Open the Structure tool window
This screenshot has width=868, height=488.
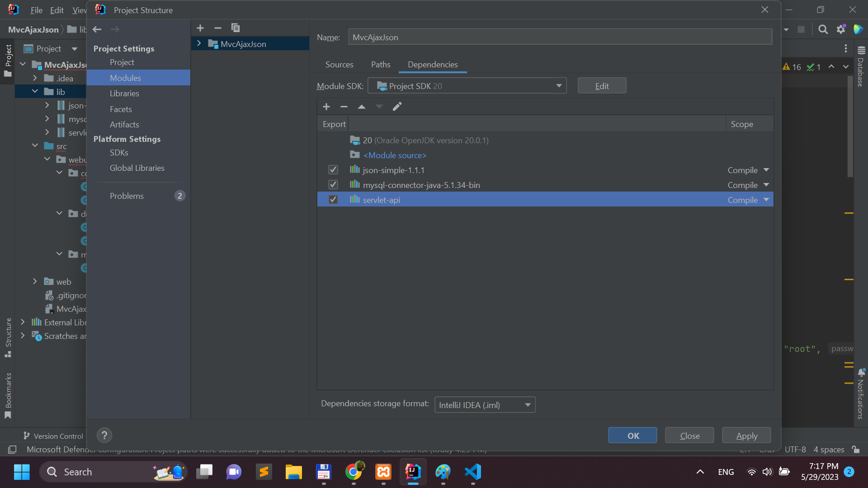(8, 338)
